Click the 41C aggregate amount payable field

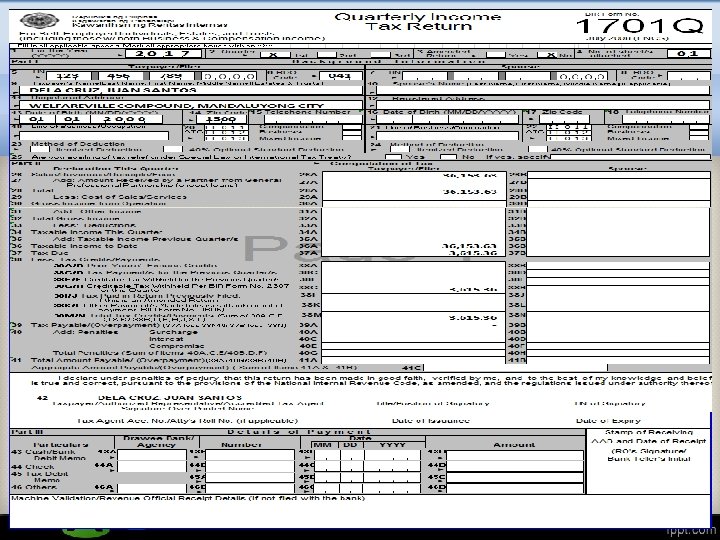515,367
